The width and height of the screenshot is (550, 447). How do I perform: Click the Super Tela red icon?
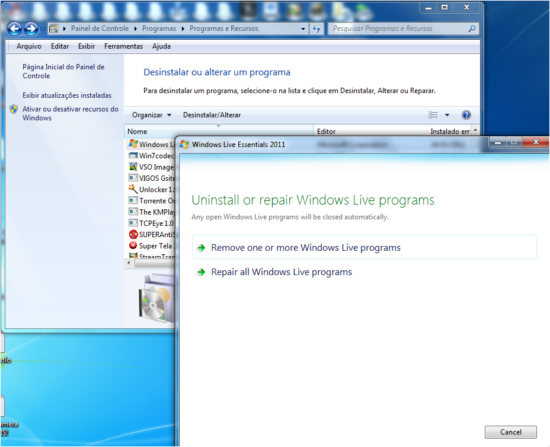pyautogui.click(x=133, y=245)
